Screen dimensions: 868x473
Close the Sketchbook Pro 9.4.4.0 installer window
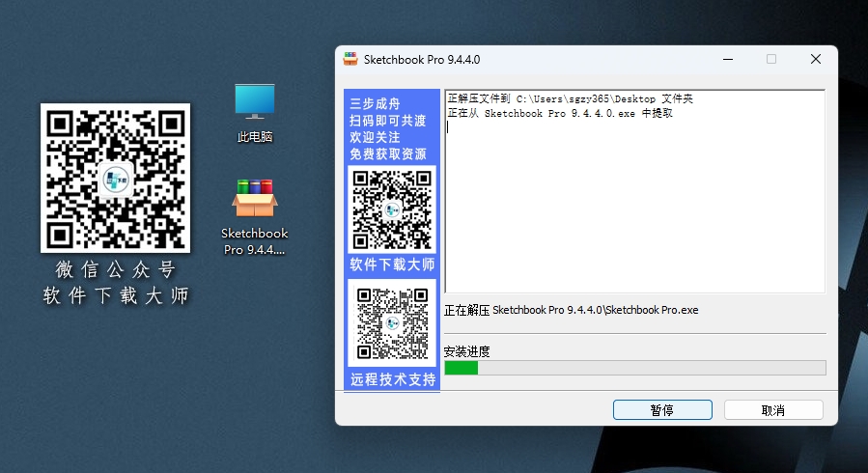tap(816, 59)
